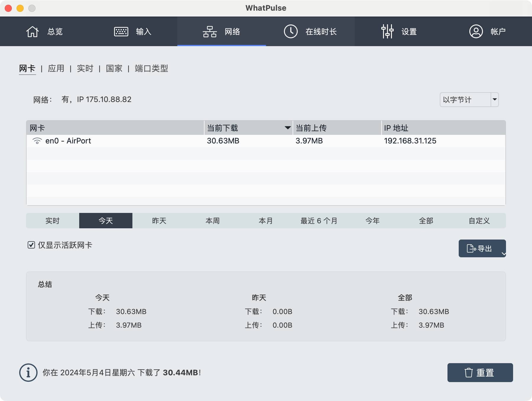The height and width of the screenshot is (401, 532).
Task: Select the 本月 time range
Action: tap(266, 221)
